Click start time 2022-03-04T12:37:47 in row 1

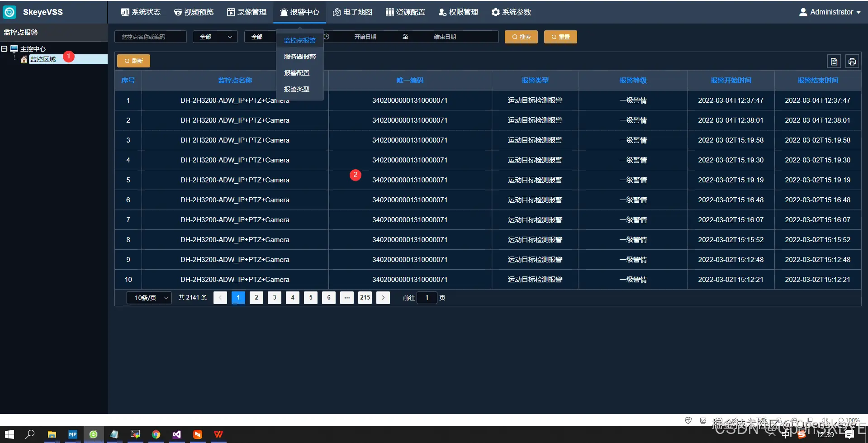731,100
